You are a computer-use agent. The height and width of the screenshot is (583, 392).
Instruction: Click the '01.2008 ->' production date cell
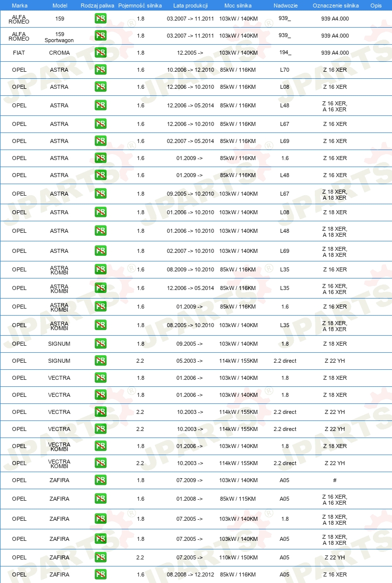pos(189,499)
